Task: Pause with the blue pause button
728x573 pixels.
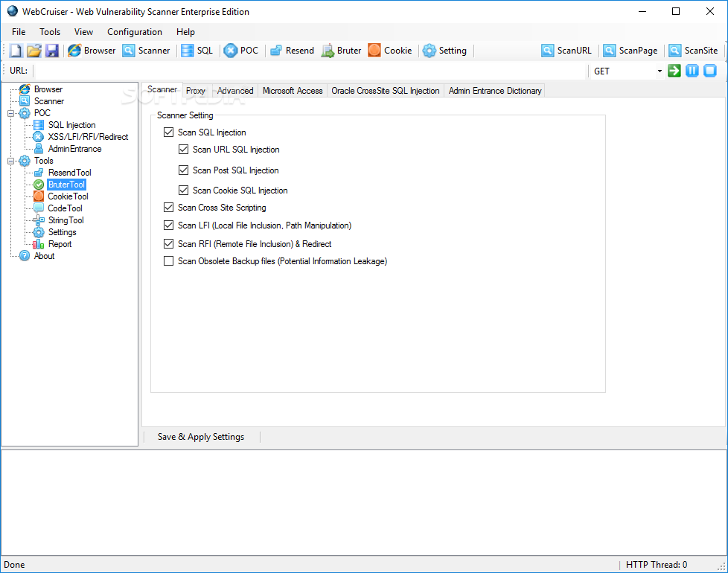Action: 692,71
